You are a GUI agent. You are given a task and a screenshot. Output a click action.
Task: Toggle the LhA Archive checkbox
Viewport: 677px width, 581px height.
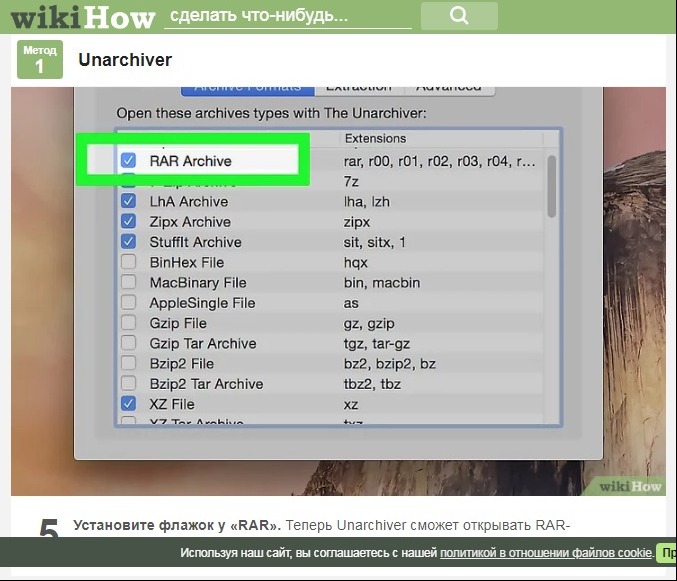click(128, 201)
